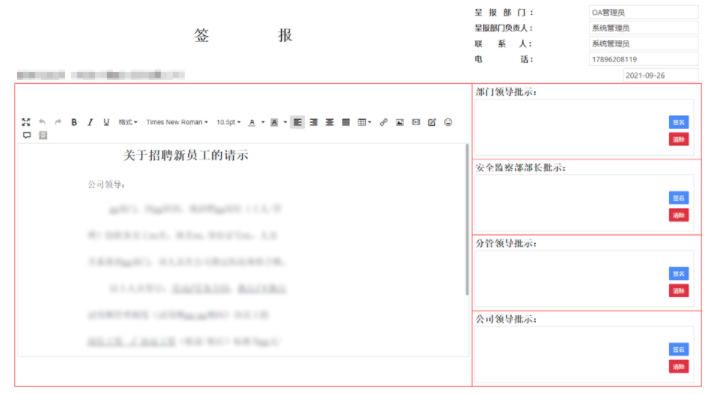Screen dimensions: 710x394
Task: Click the speech bubble comment icon
Action: [x=27, y=135]
